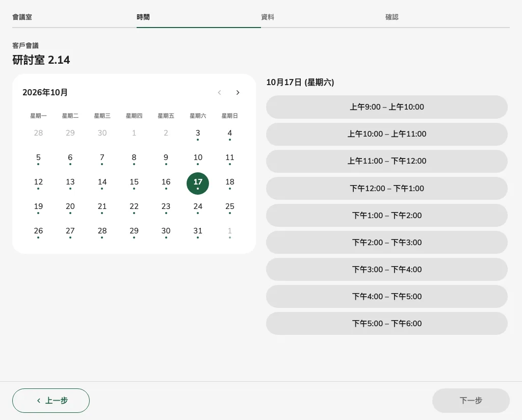522x420 pixels.
Task: Click the 上一步 back button
Action: [51, 400]
